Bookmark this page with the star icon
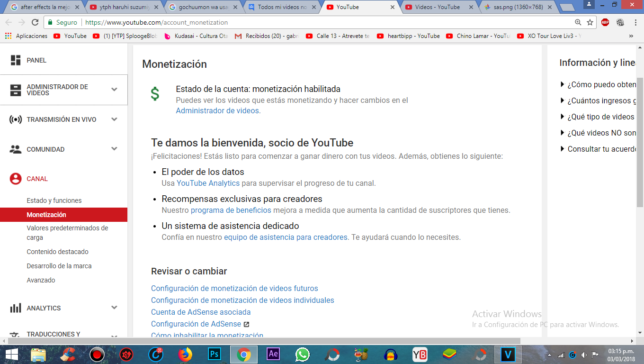The height and width of the screenshot is (364, 644). point(590,22)
